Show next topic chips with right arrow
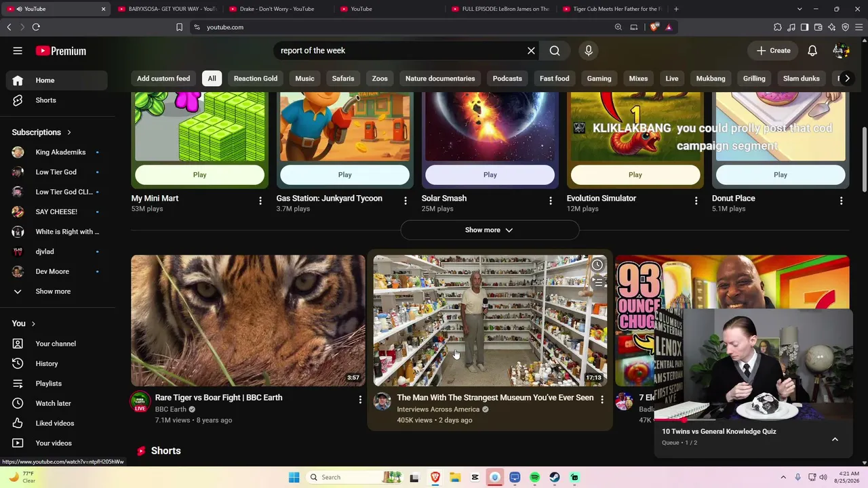 coord(847,79)
